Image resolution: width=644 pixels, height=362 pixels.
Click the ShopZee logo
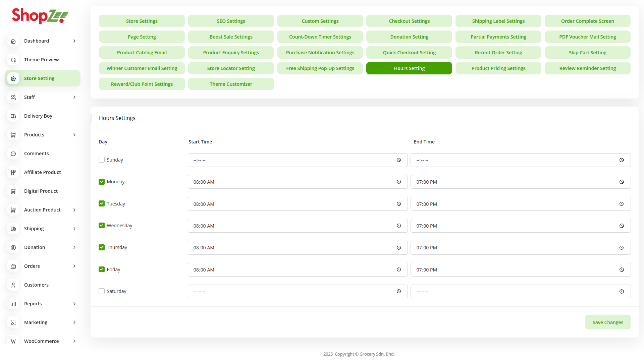40,15
